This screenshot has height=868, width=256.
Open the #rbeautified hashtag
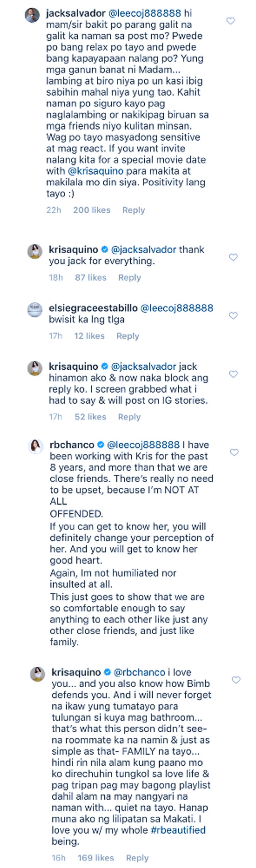coord(178,830)
